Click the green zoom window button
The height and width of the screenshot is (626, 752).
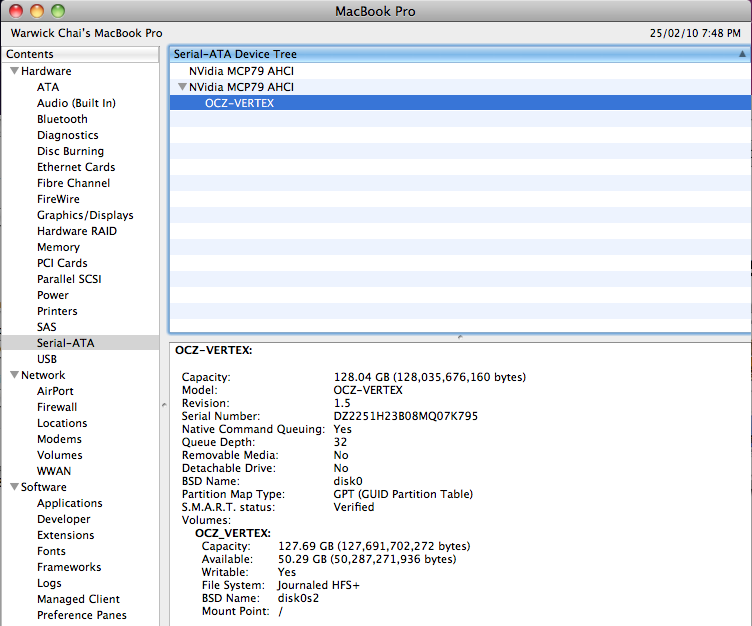[x=58, y=11]
